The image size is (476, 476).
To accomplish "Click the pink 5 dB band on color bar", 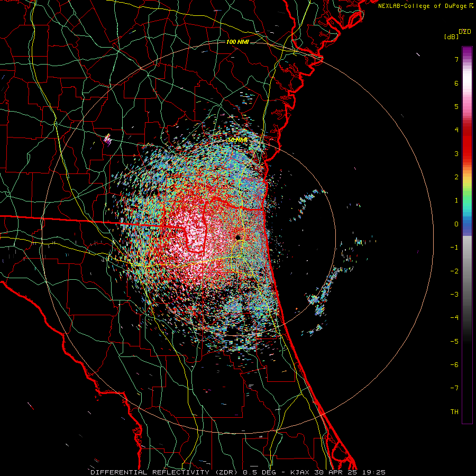I will click(x=467, y=106).
